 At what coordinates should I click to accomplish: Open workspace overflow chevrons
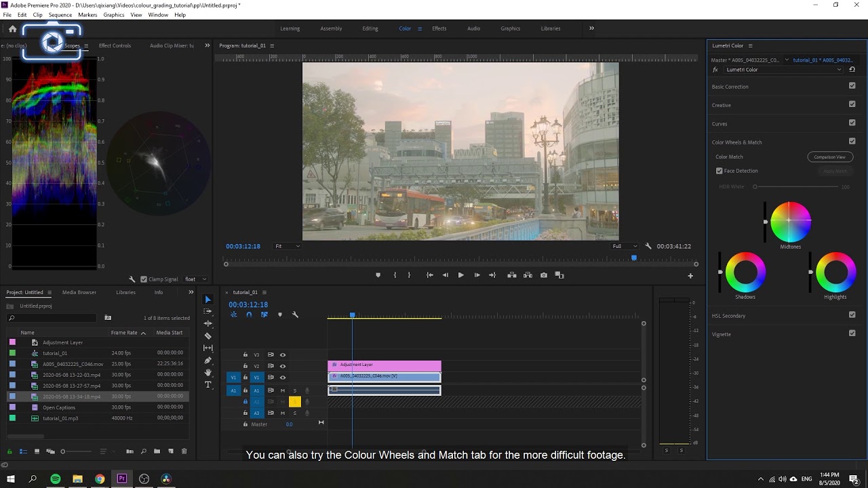coord(591,28)
